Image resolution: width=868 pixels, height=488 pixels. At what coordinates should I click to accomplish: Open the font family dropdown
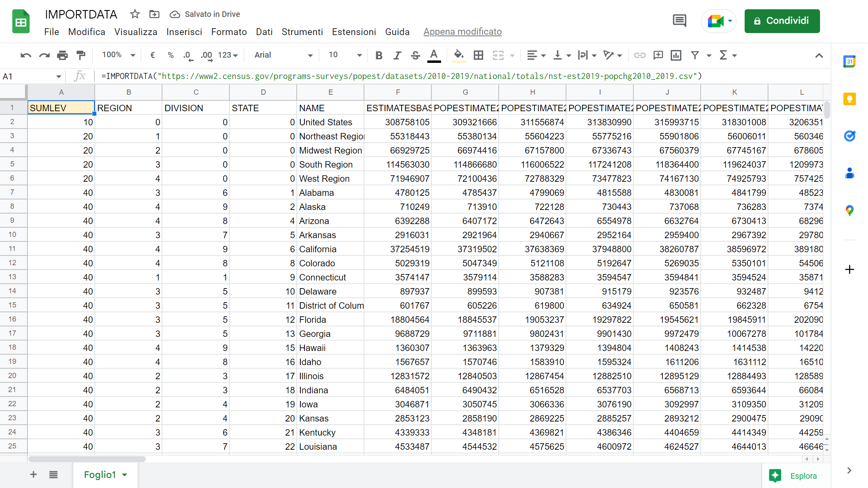[x=282, y=55]
